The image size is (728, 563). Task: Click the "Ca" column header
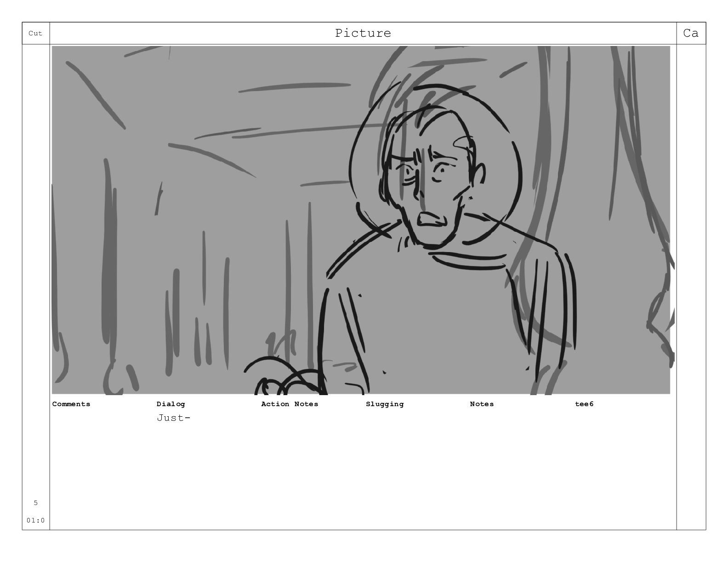(690, 33)
